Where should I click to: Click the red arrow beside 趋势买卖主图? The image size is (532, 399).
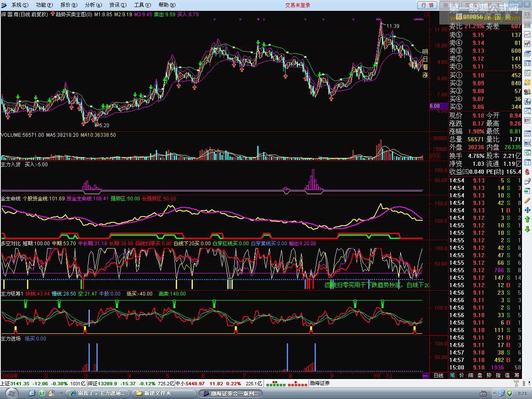pyautogui.click(x=52, y=14)
